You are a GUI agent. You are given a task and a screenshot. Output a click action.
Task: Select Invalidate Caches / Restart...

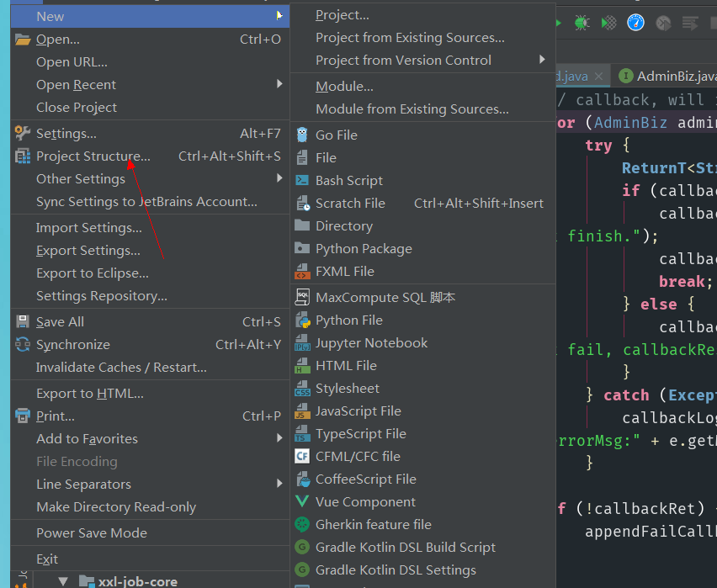(x=150, y=367)
